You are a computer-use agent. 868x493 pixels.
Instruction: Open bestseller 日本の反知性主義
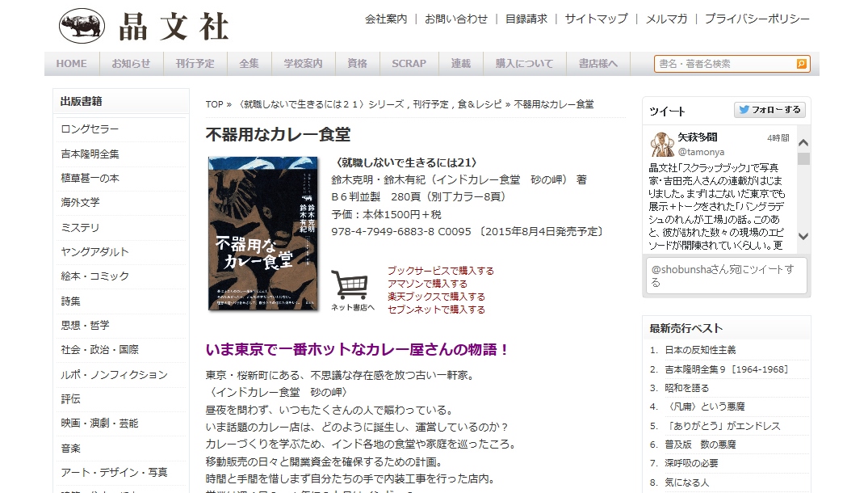point(700,350)
